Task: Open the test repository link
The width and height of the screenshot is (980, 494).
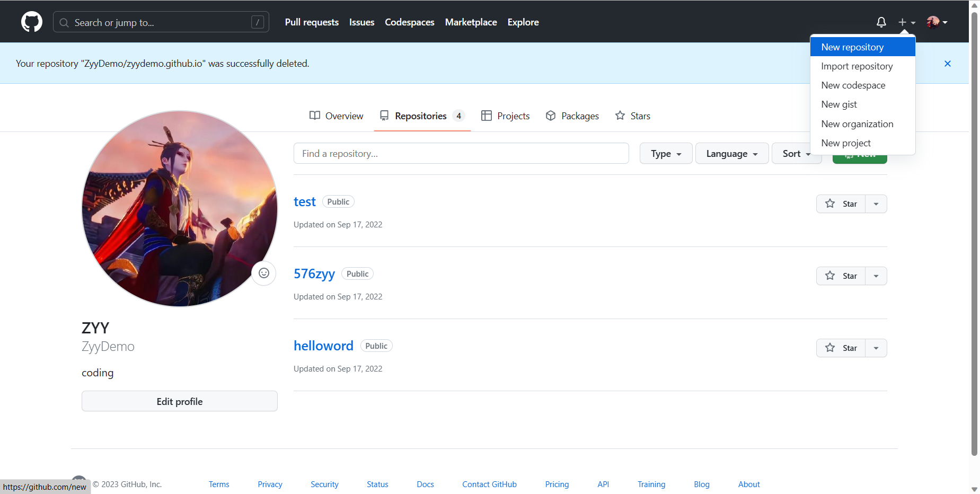Action: [305, 202]
